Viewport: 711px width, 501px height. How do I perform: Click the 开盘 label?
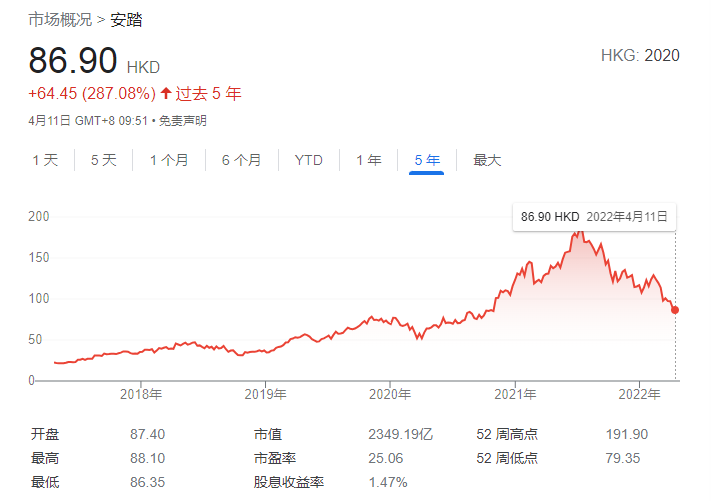click(45, 434)
